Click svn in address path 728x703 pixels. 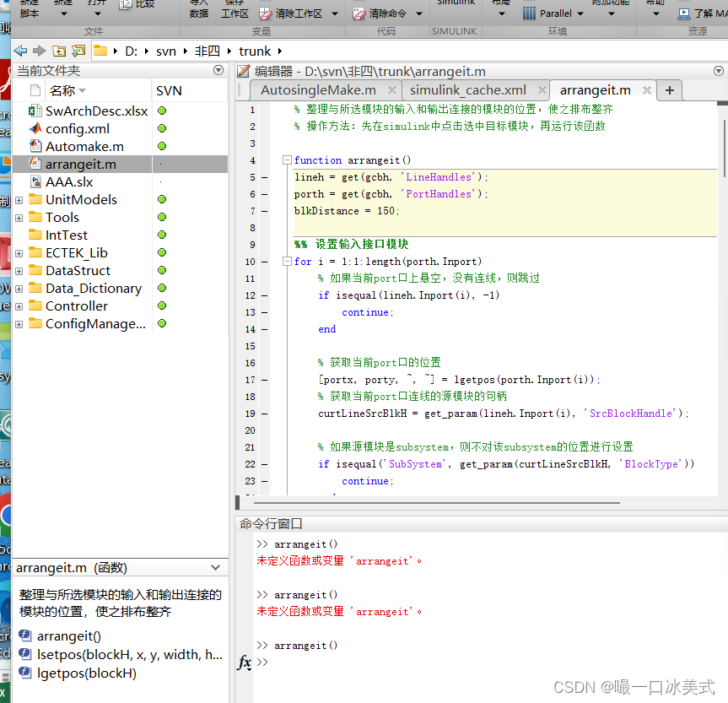pyautogui.click(x=165, y=51)
